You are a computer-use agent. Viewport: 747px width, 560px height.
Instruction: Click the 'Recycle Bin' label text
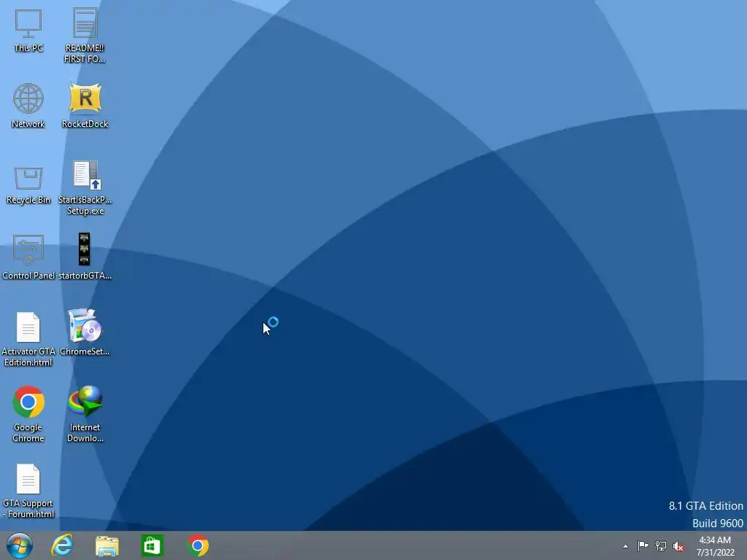point(28,200)
